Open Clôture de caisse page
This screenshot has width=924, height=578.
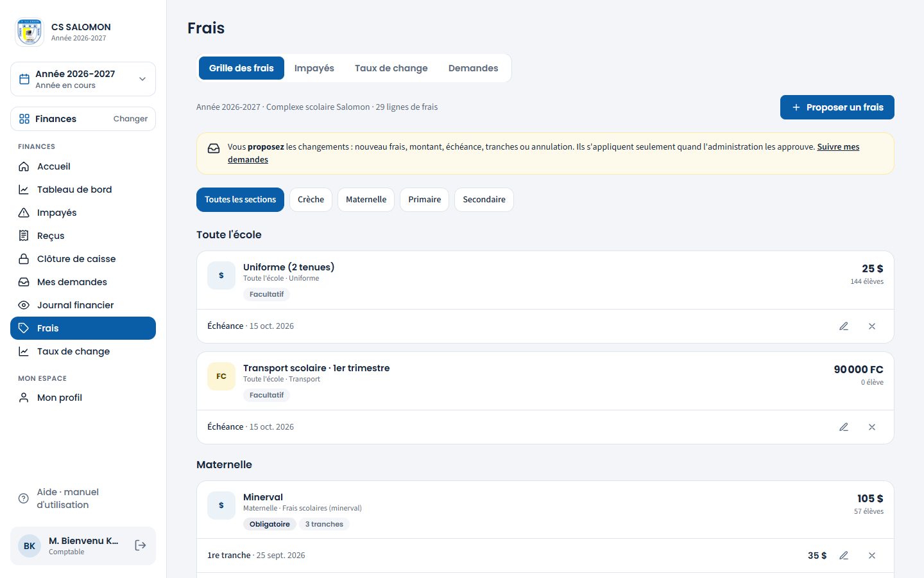point(83,259)
